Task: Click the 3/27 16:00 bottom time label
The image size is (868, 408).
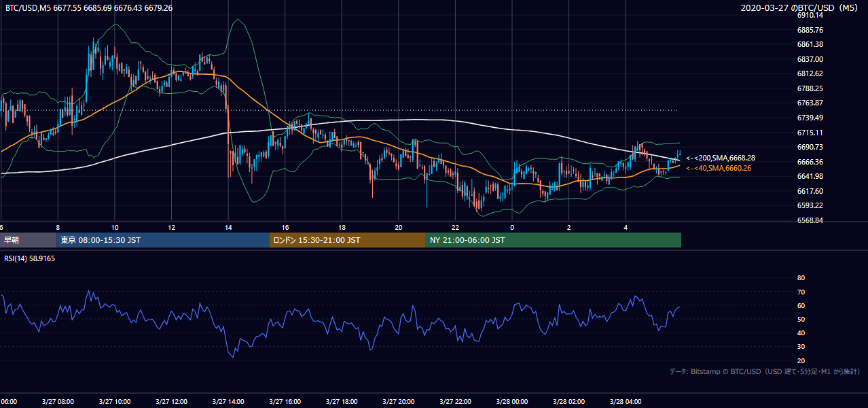Action: pyautogui.click(x=285, y=401)
